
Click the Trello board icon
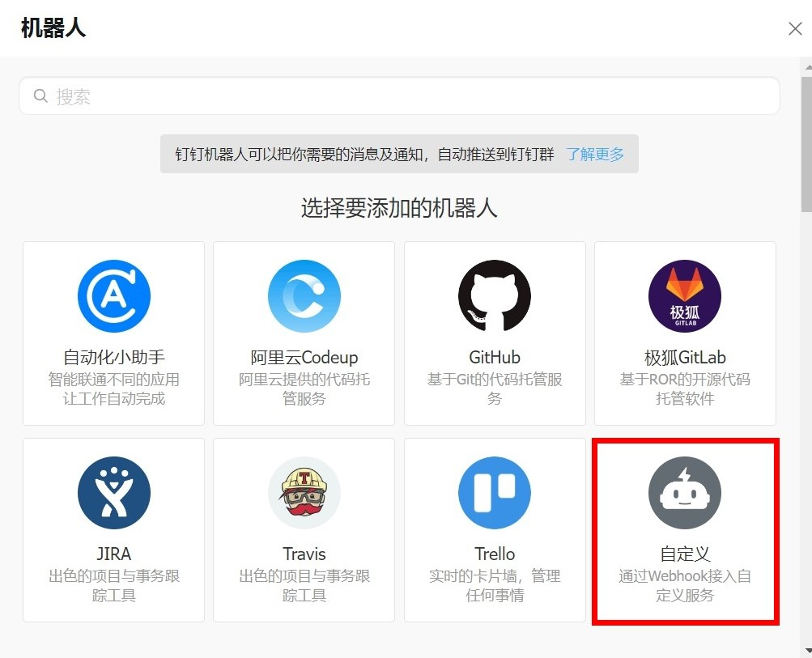(x=495, y=493)
